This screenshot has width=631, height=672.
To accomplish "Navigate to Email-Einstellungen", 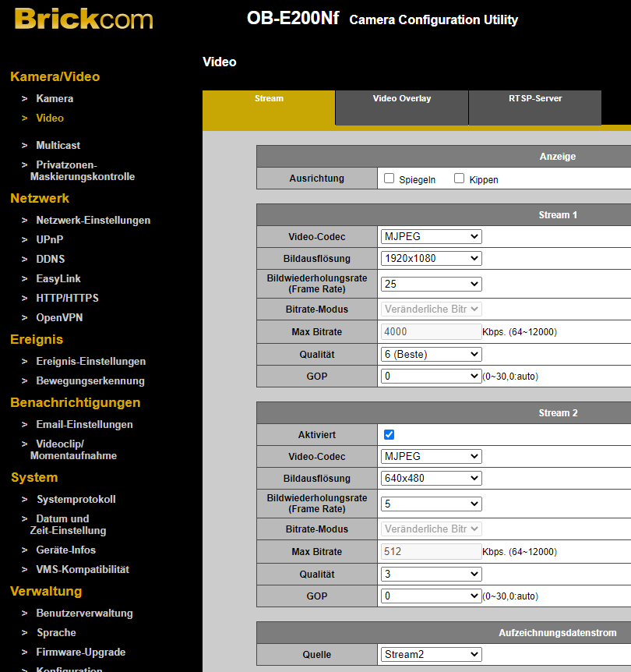I will click(x=84, y=425).
